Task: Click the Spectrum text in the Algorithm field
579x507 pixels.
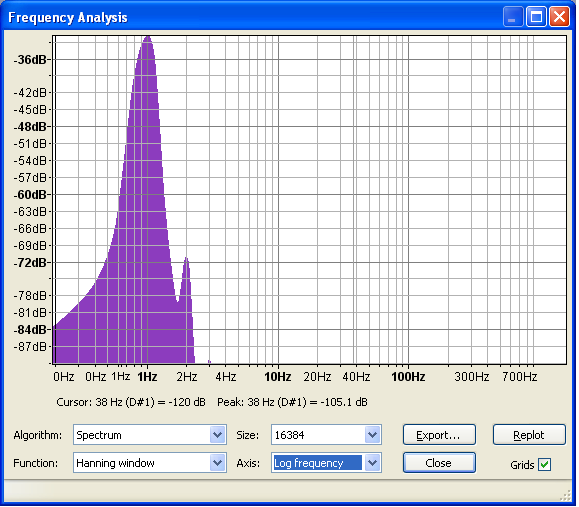Action: (99, 435)
